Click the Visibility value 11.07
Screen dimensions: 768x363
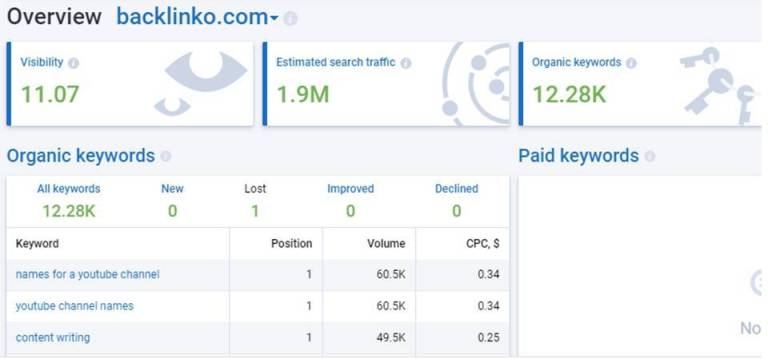pos(50,94)
